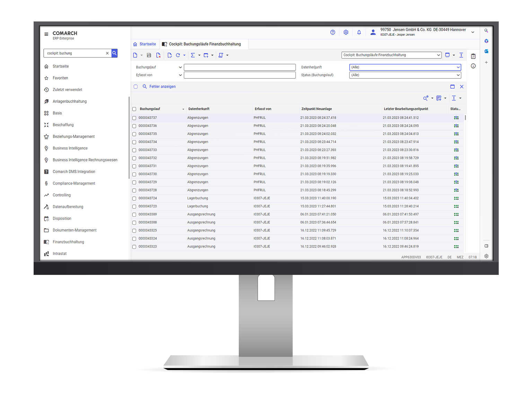Image resolution: width=532 pixels, height=396 pixels.
Task: Select checkbox for Buchungslauf 0000043730
Action: pyautogui.click(x=134, y=174)
